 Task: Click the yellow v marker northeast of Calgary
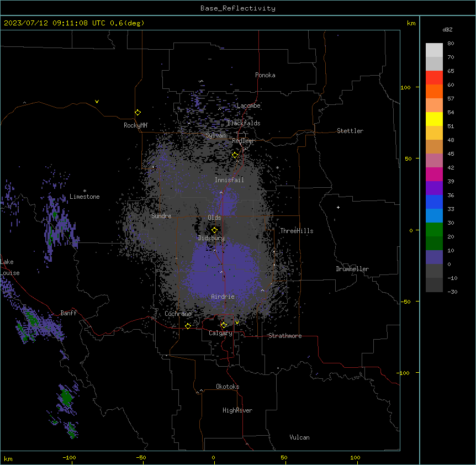point(237,323)
